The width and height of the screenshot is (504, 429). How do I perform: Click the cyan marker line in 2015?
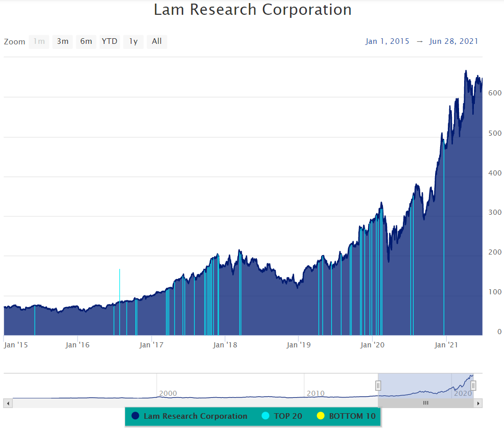click(x=35, y=320)
